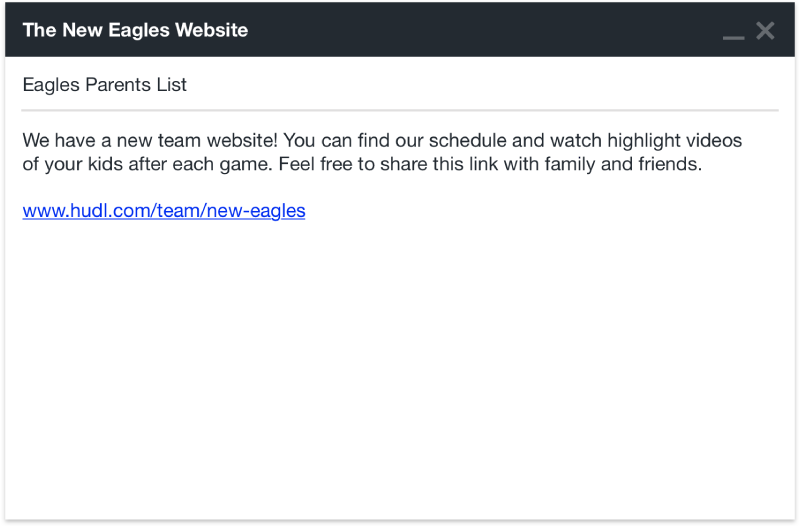Click the dark header bar of the compose window
The image size is (800, 526).
(x=399, y=30)
